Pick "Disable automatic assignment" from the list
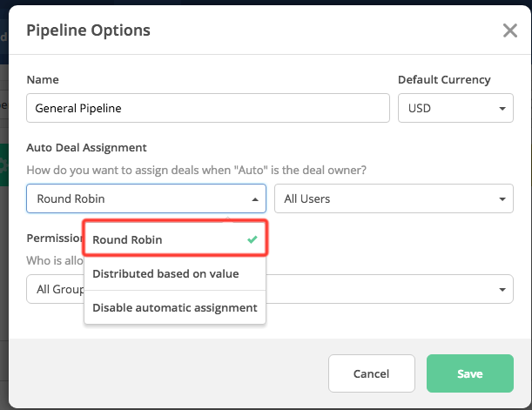Screen dimensions: 532x410 click(x=174, y=307)
